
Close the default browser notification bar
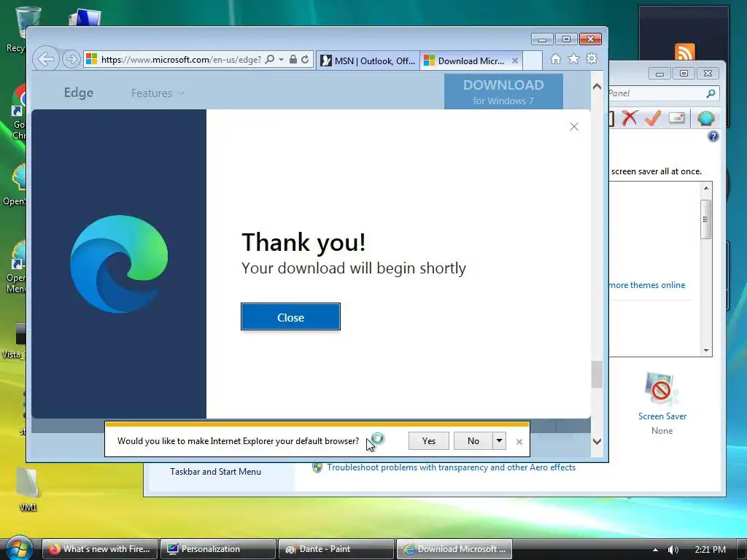(519, 442)
